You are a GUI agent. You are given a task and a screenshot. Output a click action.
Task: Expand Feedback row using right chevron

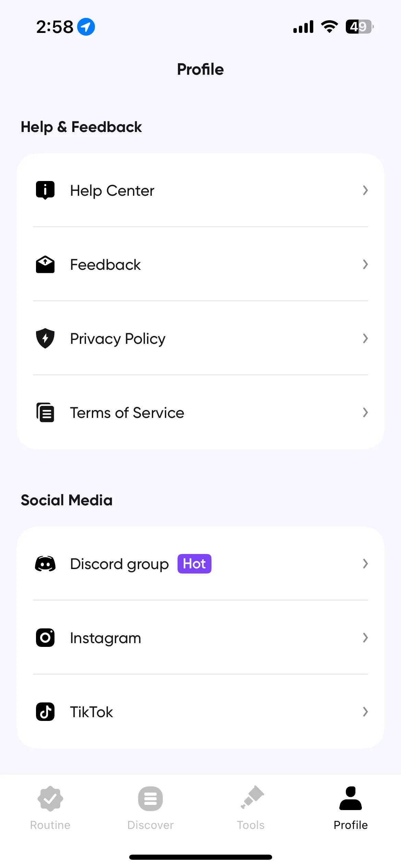(365, 264)
